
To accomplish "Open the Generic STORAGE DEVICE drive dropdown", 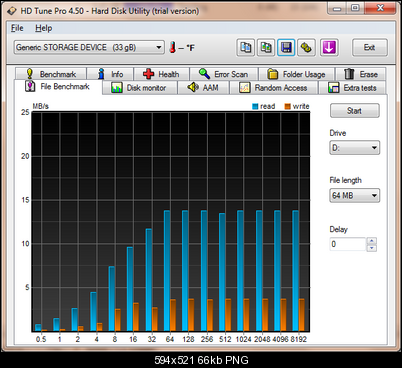I will 89,47.
